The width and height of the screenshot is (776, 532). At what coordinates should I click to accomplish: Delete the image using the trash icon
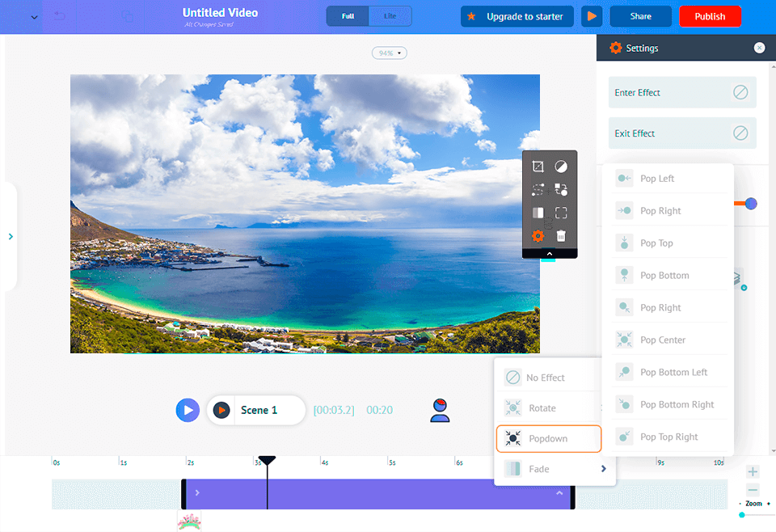(x=563, y=236)
